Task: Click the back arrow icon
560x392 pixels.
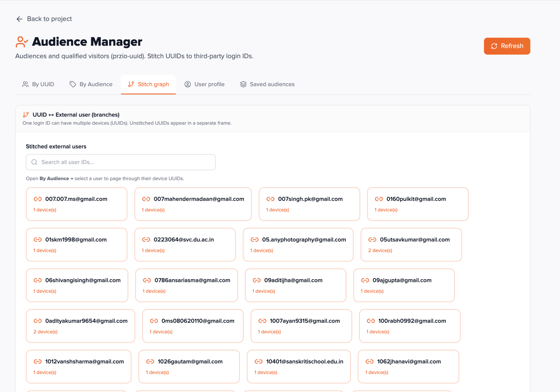Action: (19, 19)
